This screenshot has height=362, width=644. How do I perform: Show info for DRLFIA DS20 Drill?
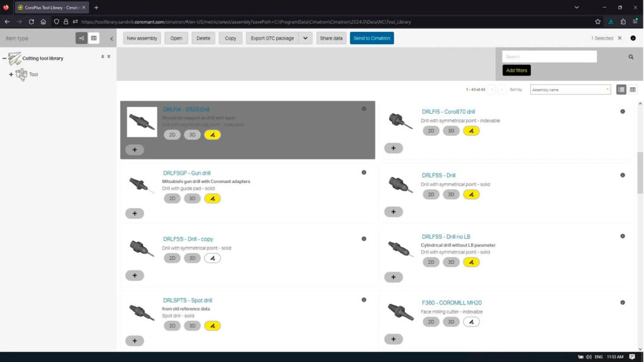click(364, 109)
